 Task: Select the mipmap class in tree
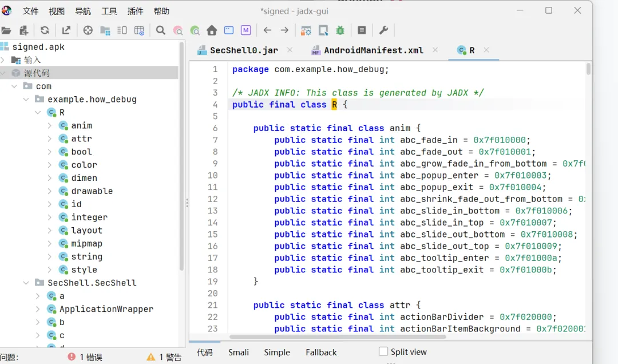tap(87, 243)
